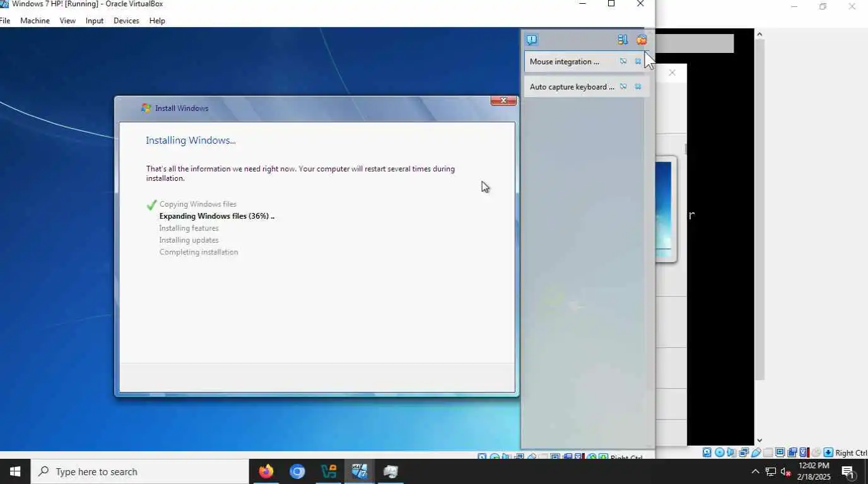Dismiss the Mouse integration notification
The image size is (868, 484).
point(638,61)
